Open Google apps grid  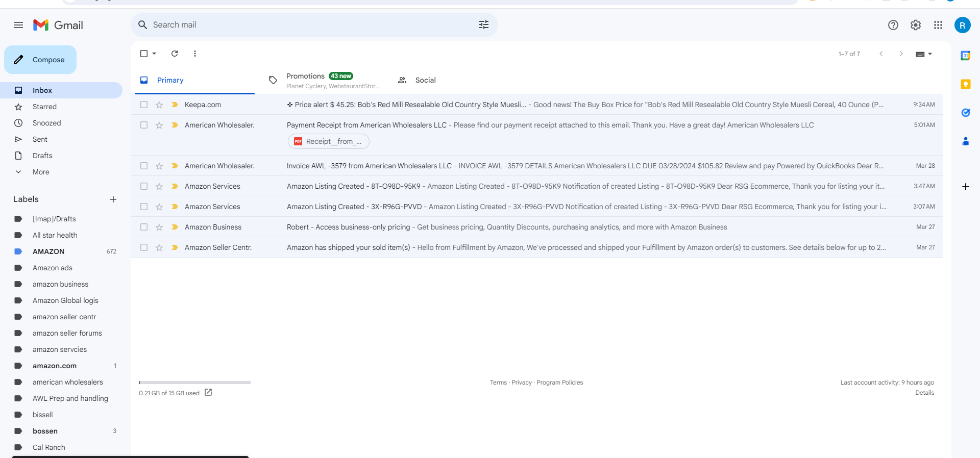click(938, 25)
